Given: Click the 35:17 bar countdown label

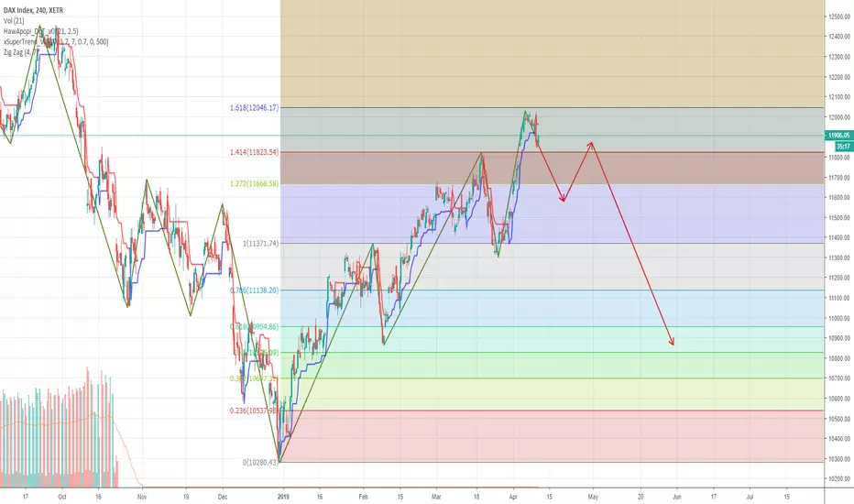Looking at the screenshot, I should [x=843, y=146].
